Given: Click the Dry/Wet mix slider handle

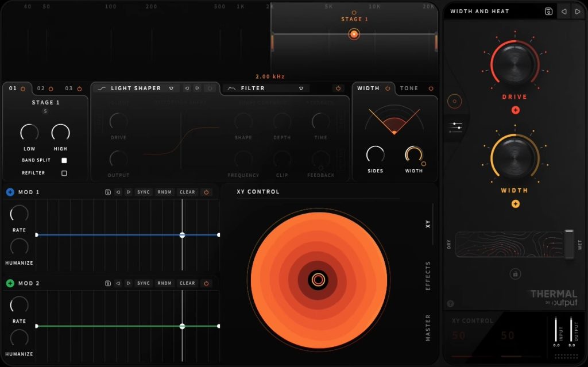Looking at the screenshot, I should click(568, 245).
